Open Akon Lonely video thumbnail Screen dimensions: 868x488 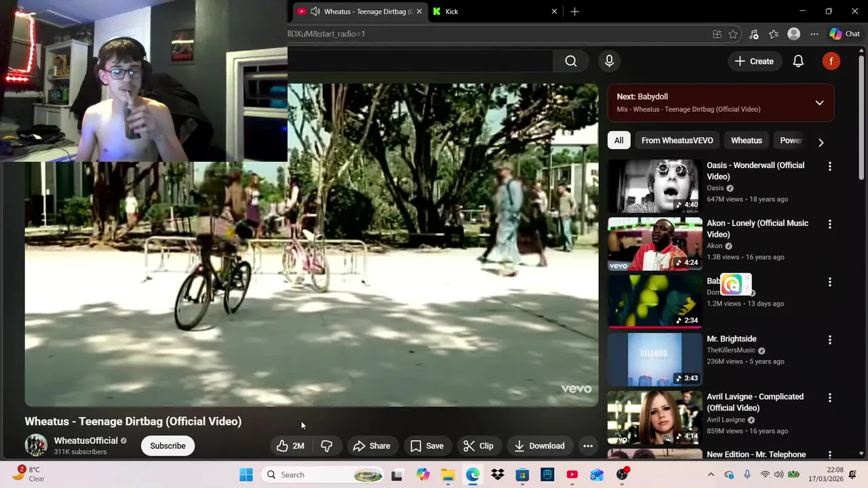[655, 244]
